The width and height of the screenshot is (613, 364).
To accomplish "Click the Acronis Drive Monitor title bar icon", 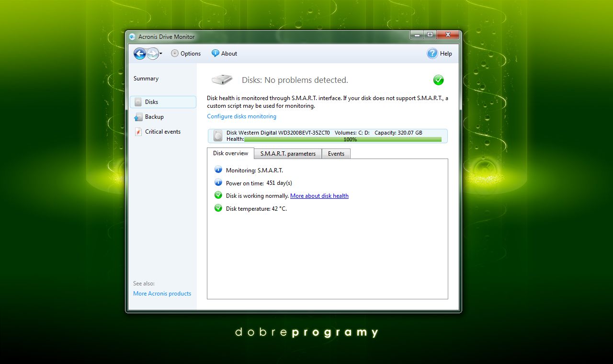I will click(132, 36).
